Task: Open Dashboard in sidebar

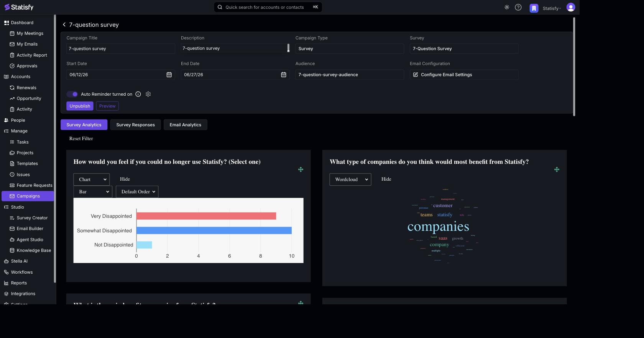Action: click(x=22, y=23)
